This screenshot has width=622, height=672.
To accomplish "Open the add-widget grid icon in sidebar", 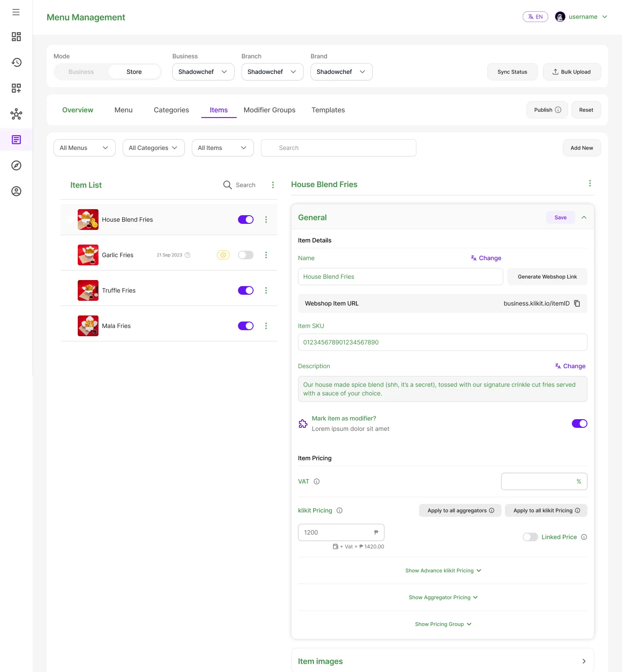I will (x=16, y=88).
